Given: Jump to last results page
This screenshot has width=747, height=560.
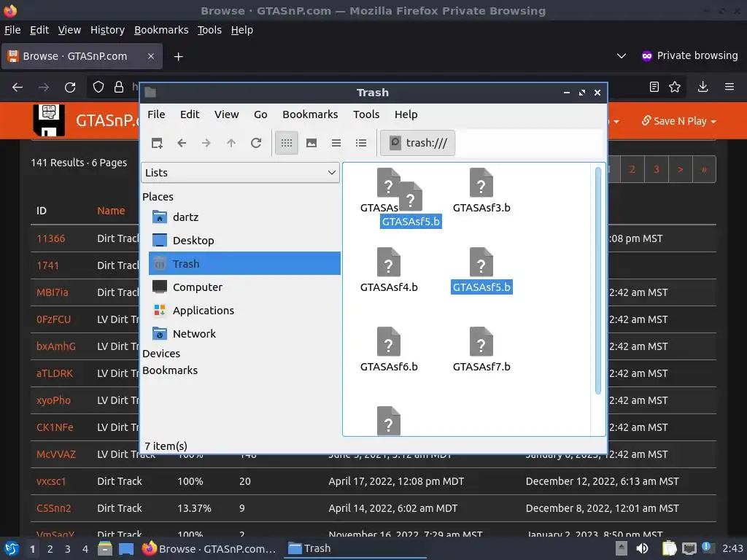Looking at the screenshot, I should 704,169.
